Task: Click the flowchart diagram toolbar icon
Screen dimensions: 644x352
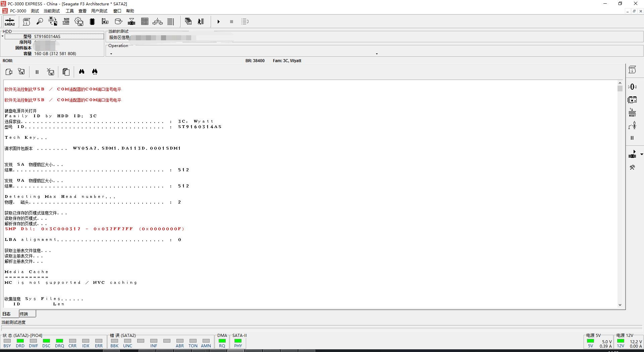Action: [x=158, y=21]
